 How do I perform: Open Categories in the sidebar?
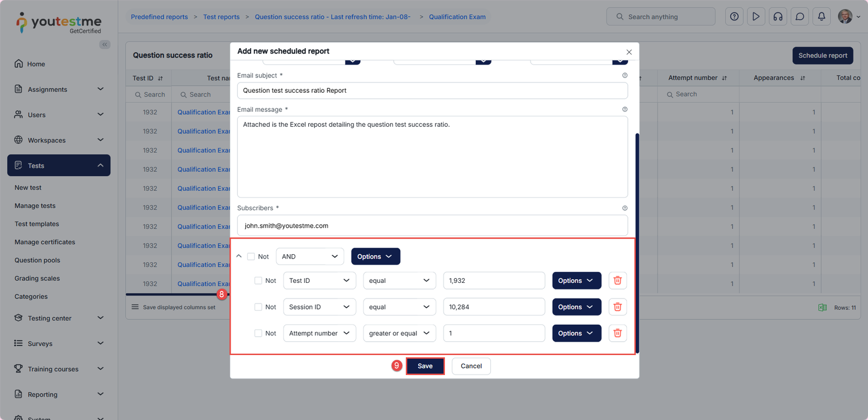tap(31, 296)
